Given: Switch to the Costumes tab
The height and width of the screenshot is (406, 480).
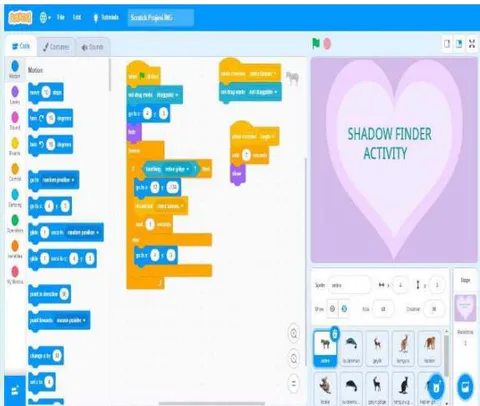Looking at the screenshot, I should click(56, 47).
